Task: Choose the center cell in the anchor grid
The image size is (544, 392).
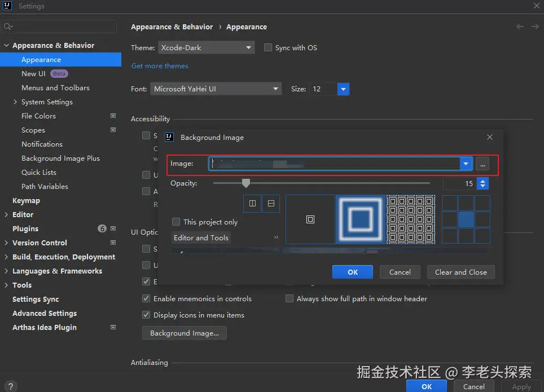Action: click(x=466, y=219)
